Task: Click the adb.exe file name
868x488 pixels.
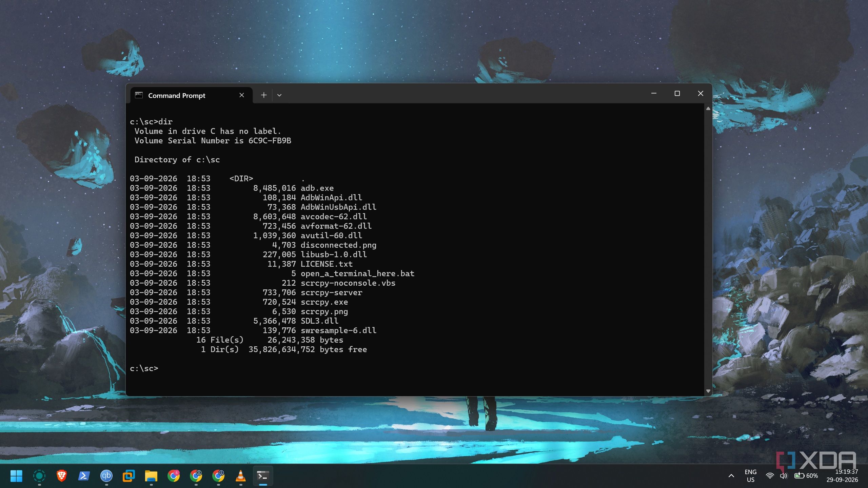Action: tap(317, 188)
